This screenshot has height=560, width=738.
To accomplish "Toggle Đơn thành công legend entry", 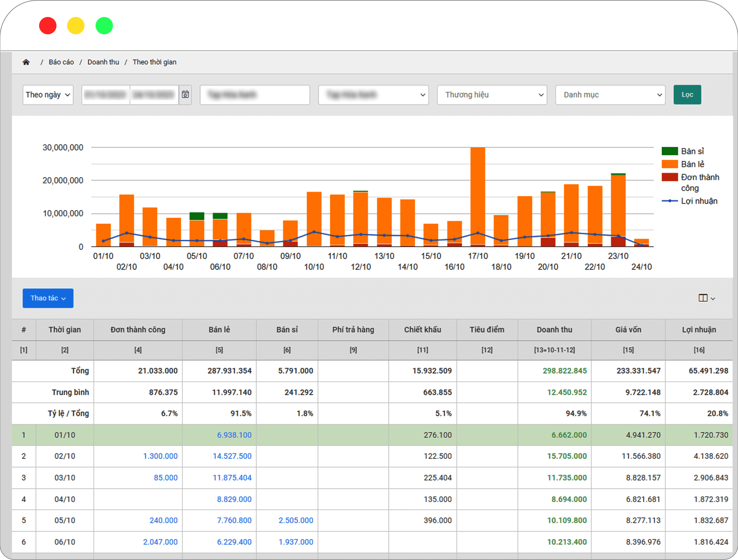I will point(700,177).
